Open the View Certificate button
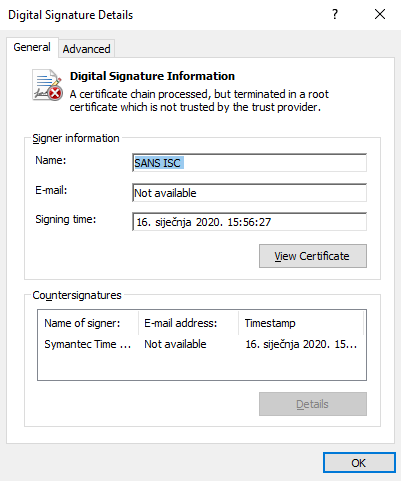 pos(313,256)
